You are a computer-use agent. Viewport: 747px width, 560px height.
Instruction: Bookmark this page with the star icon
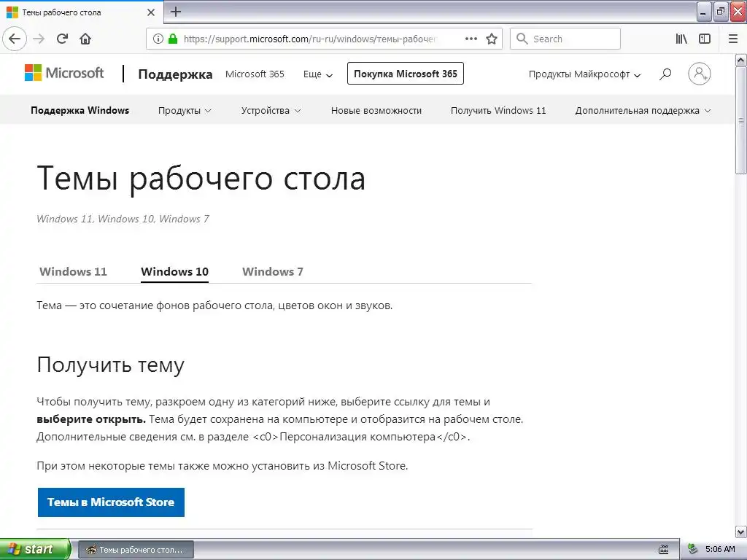click(492, 39)
